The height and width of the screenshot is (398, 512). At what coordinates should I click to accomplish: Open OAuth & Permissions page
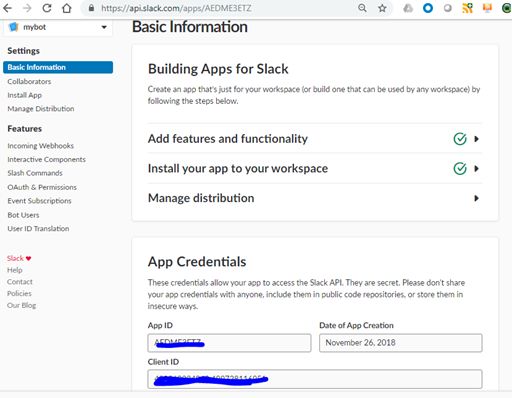[42, 187]
